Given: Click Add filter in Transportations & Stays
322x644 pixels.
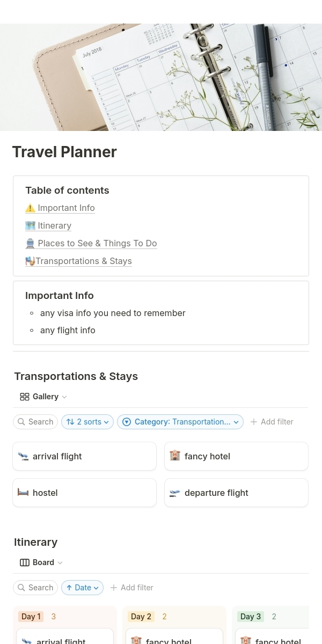Looking at the screenshot, I should [x=272, y=422].
